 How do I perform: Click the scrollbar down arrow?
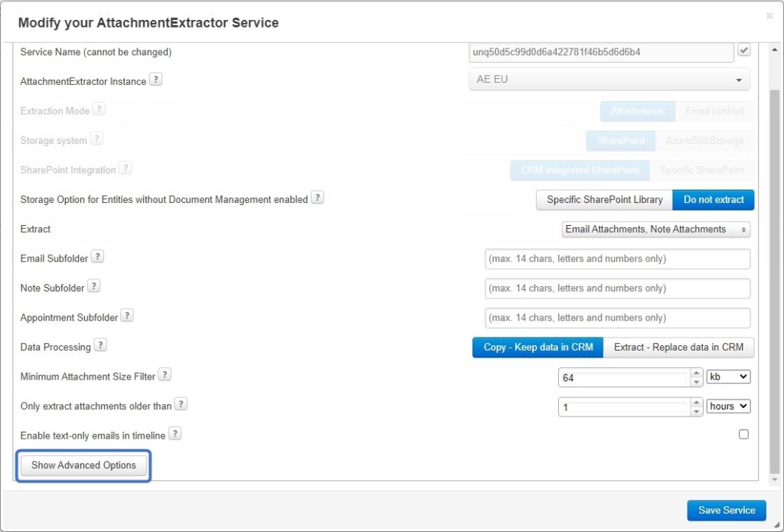point(775,480)
